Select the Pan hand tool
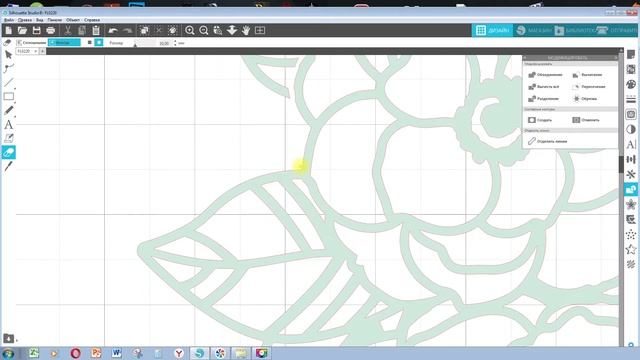Image resolution: width=640 pixels, height=360 pixels. (246, 30)
